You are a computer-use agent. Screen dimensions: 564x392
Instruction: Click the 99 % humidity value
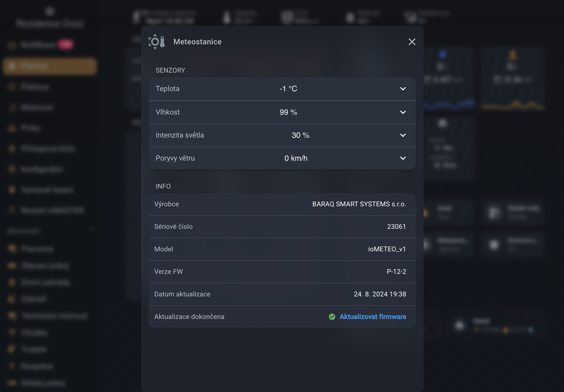tap(288, 112)
